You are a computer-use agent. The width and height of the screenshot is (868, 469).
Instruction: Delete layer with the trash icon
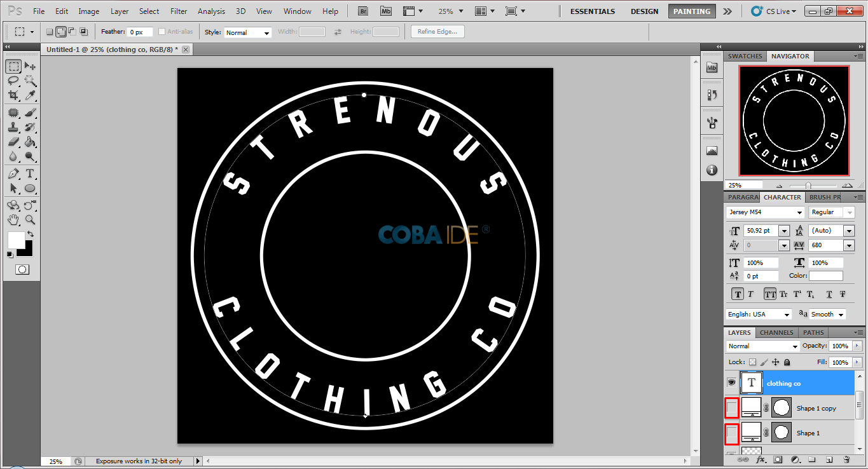[846, 459]
